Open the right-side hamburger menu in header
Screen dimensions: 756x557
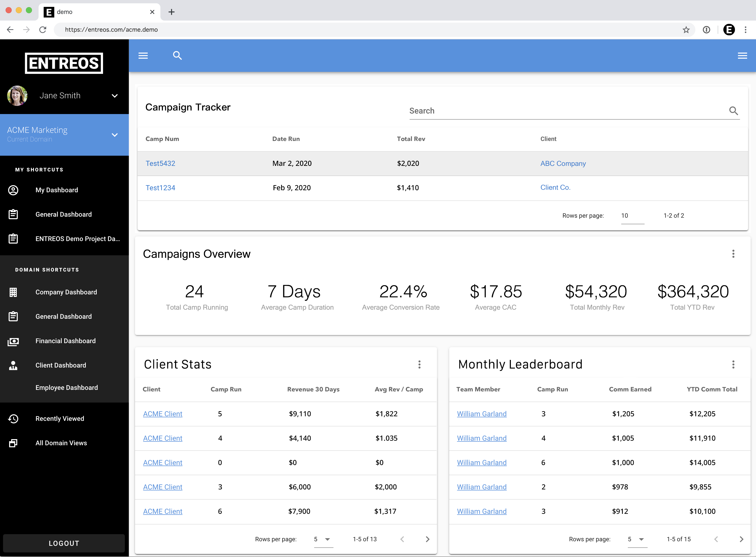tap(742, 56)
